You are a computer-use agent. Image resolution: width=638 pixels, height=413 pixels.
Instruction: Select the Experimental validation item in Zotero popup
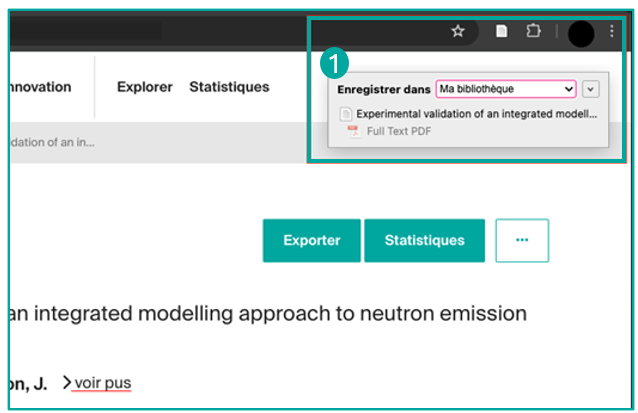[476, 114]
